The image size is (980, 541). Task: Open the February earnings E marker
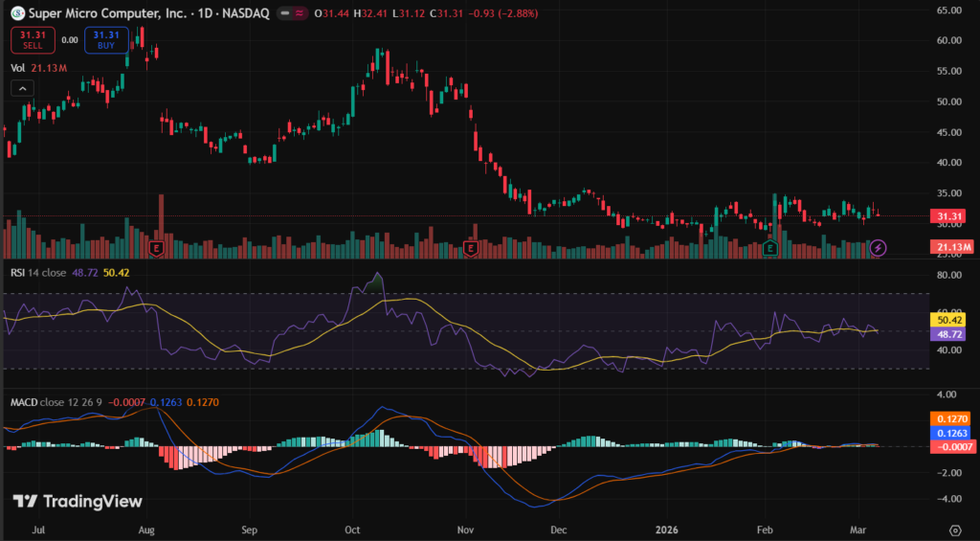(770, 248)
